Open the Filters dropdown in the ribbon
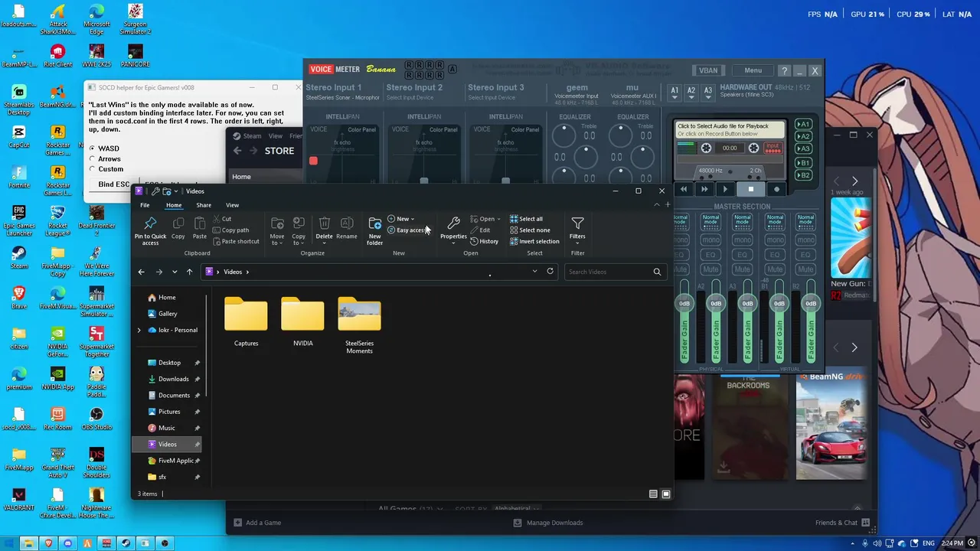The height and width of the screenshot is (551, 980). (x=577, y=230)
